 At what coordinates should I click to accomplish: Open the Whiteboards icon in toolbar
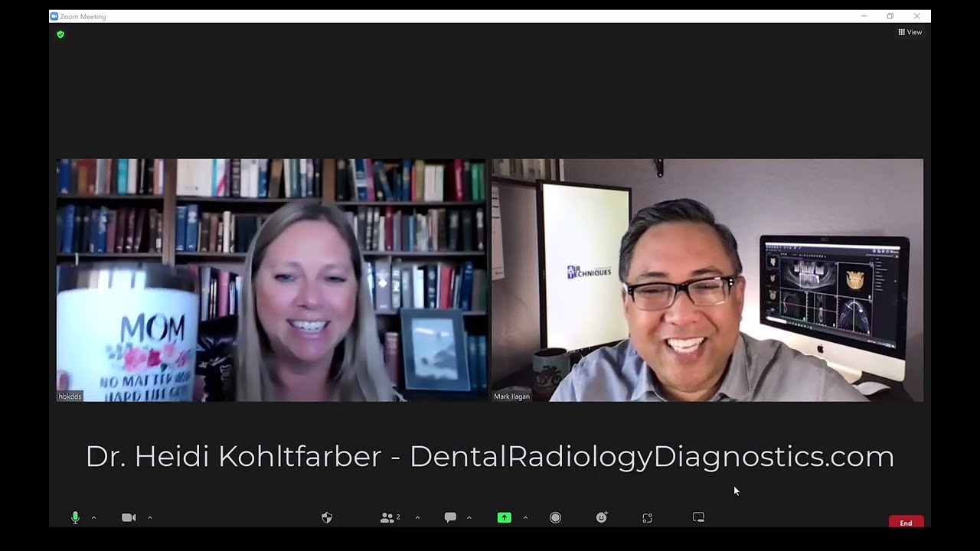click(698, 518)
